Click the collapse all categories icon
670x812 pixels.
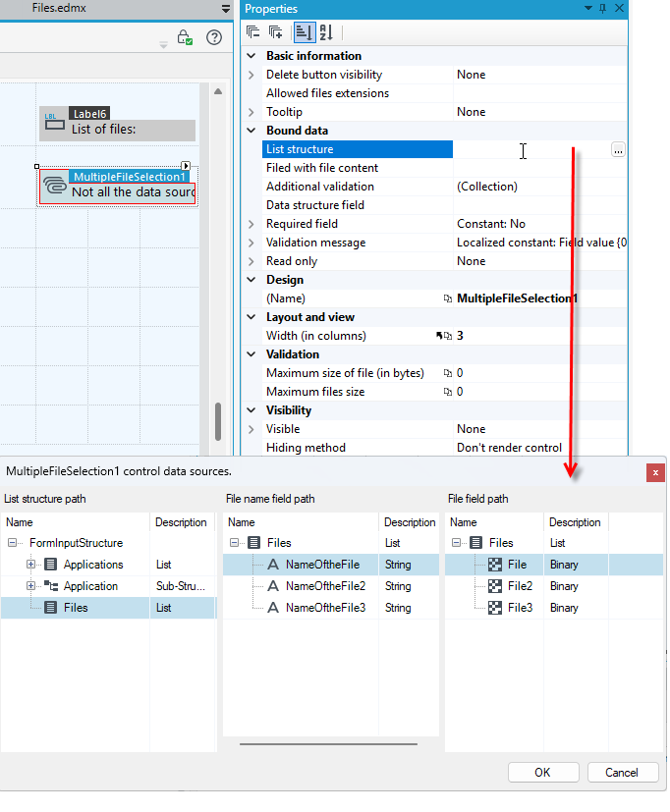pyautogui.click(x=252, y=32)
